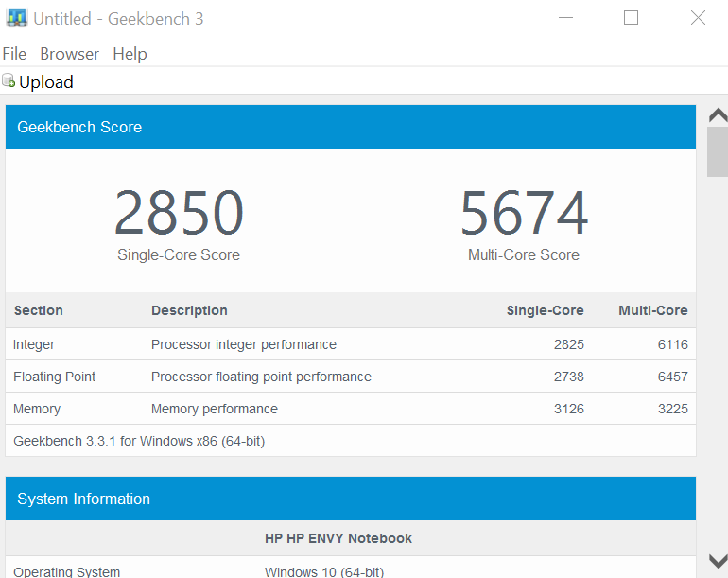Select the 2850 single-core score
Screen dimensions: 728x578
(x=179, y=213)
